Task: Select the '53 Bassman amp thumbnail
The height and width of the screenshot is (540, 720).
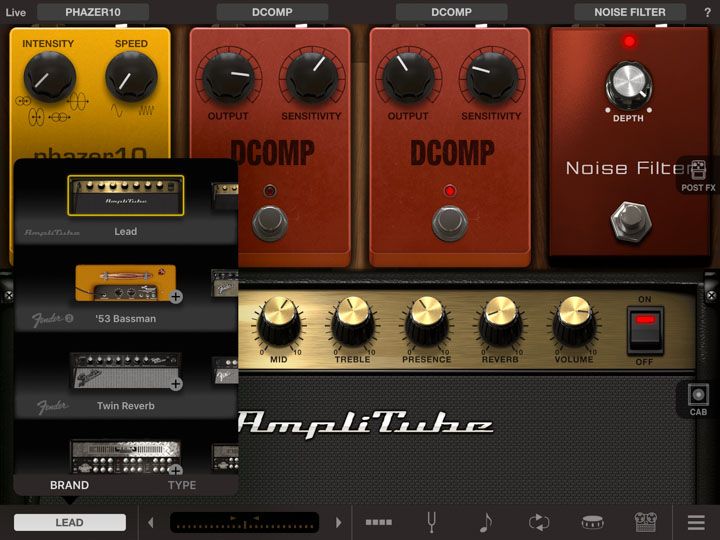Action: click(125, 282)
